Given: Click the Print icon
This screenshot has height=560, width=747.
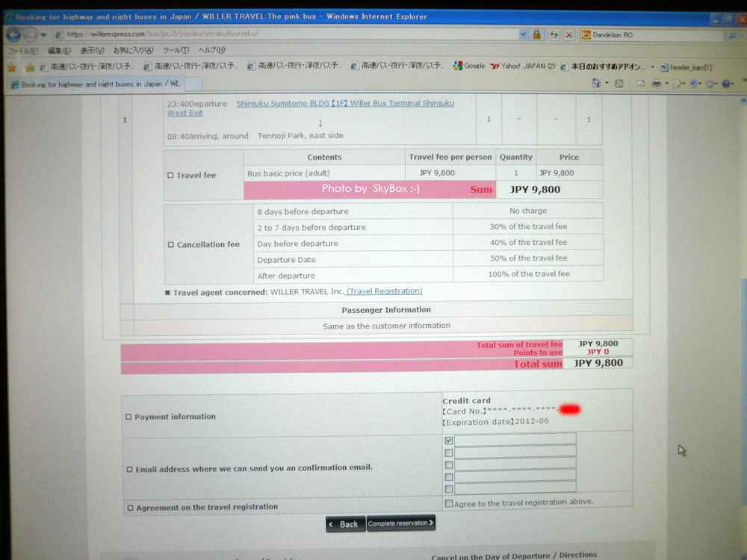Looking at the screenshot, I should pos(657,84).
